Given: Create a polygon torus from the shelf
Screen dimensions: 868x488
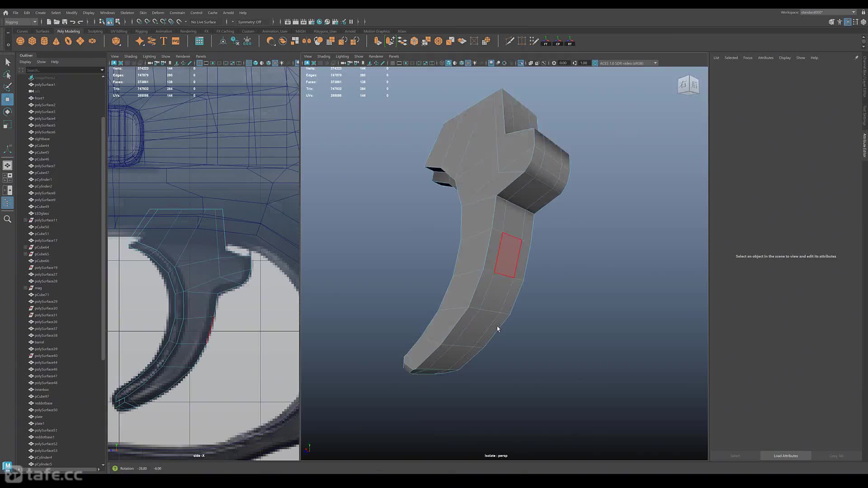Looking at the screenshot, I should [68, 41].
